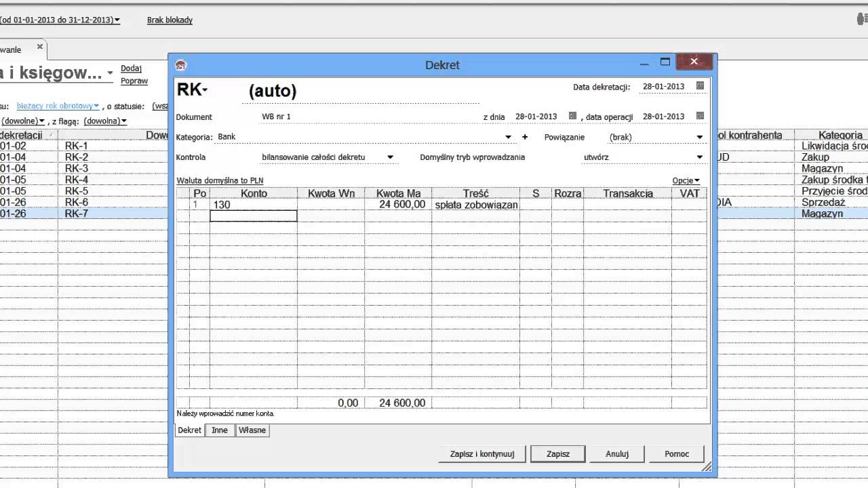Open calendar next to 'z dnia' date
The width and height of the screenshot is (868, 488).
click(572, 116)
